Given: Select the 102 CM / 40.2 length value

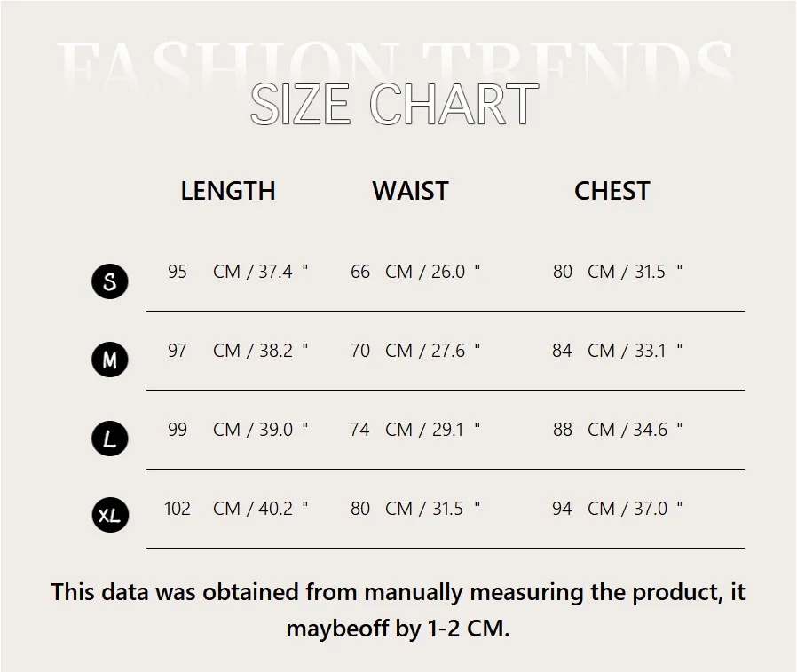Looking at the screenshot, I should tap(236, 509).
